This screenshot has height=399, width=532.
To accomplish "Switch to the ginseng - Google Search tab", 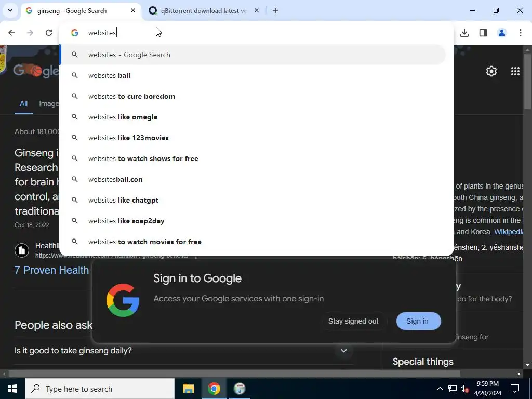I will coord(81,11).
